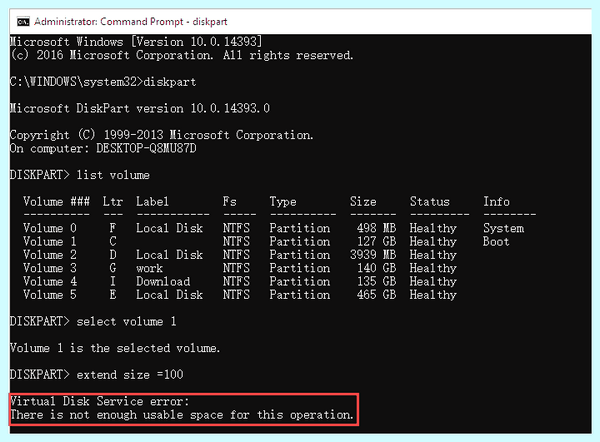600x442 pixels.
Task: Click the 'Download' label of Volume 4
Action: [x=163, y=282]
